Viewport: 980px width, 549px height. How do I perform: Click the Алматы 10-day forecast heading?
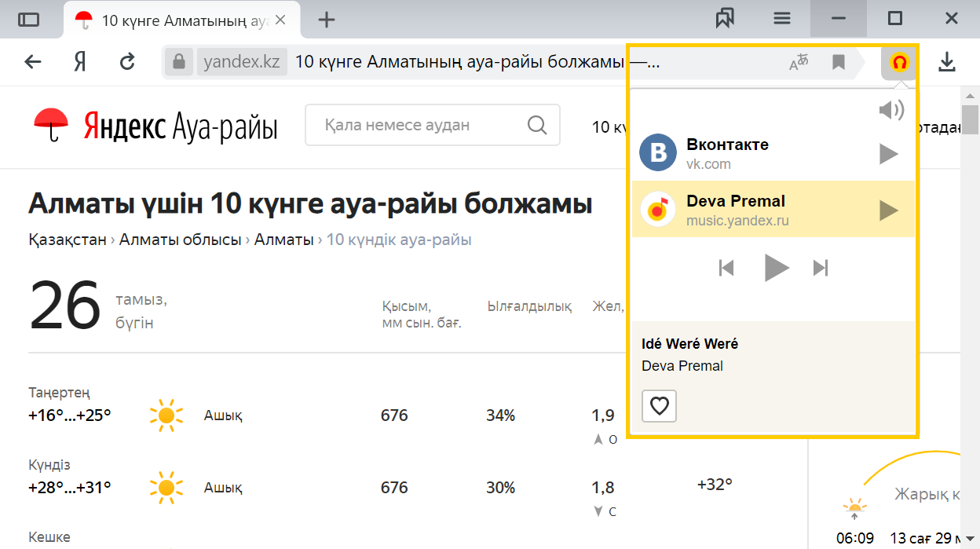pos(310,204)
